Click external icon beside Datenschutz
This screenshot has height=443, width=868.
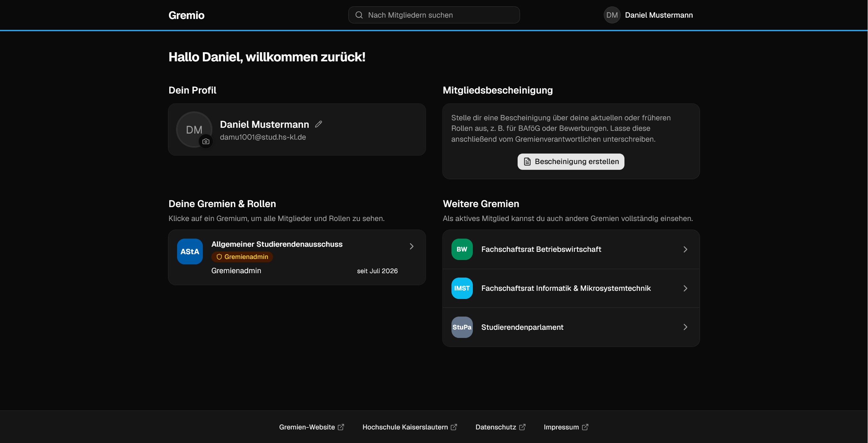[522, 427]
